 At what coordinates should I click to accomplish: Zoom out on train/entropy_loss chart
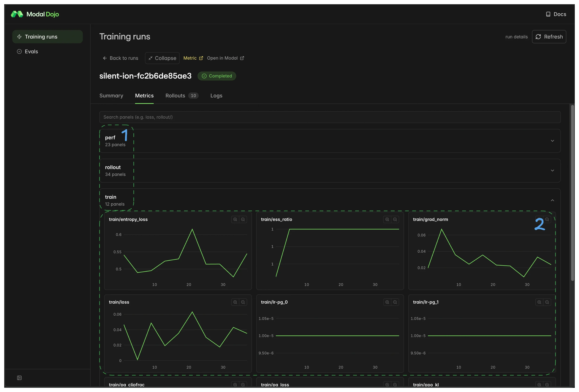[x=243, y=219]
